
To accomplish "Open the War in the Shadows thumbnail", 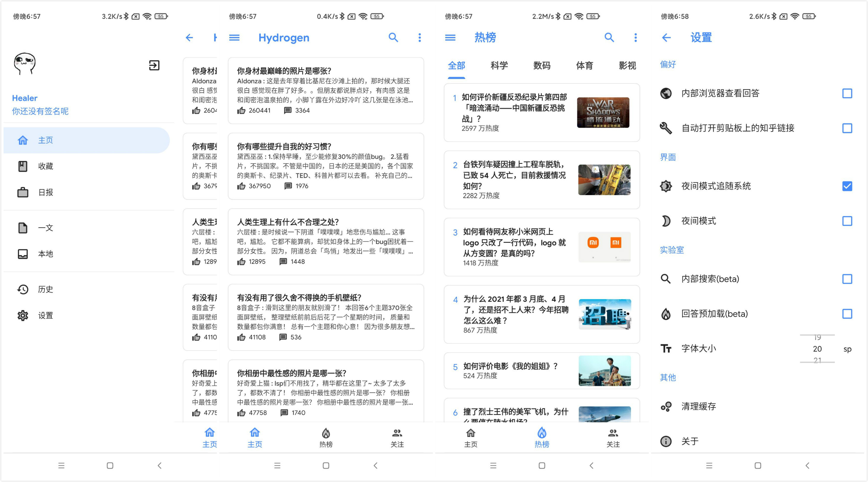I will (x=603, y=112).
